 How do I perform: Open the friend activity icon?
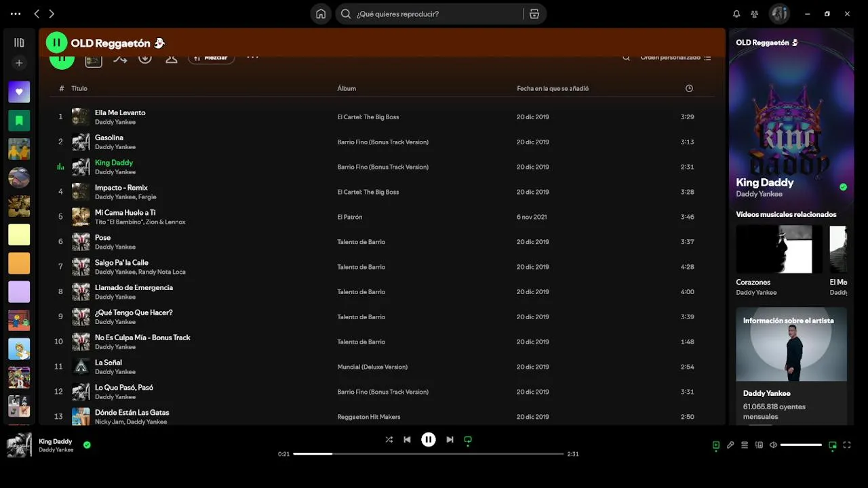(754, 14)
